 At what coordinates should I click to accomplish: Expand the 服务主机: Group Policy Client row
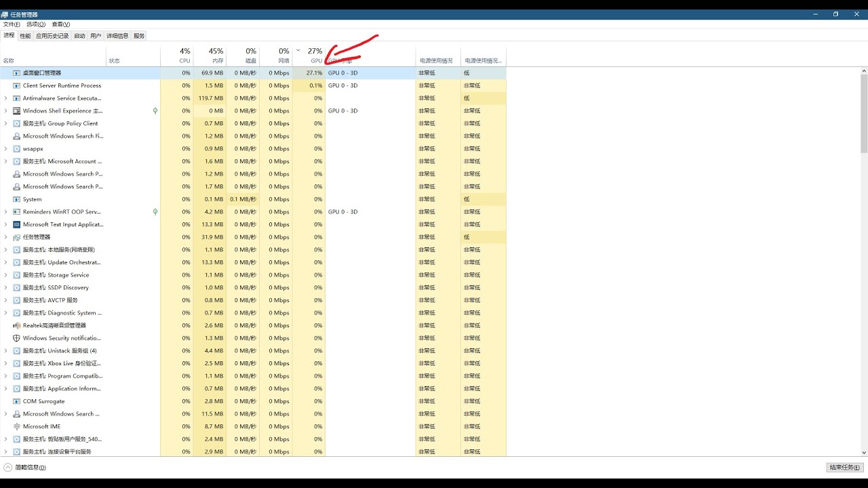coord(5,123)
